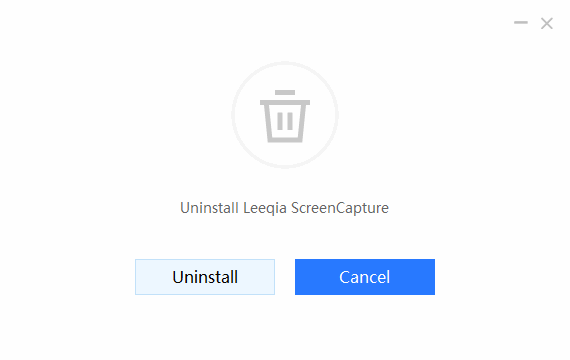The image size is (570, 360).
Task: Choose the light-blue Uninstall option
Action: [x=205, y=277]
